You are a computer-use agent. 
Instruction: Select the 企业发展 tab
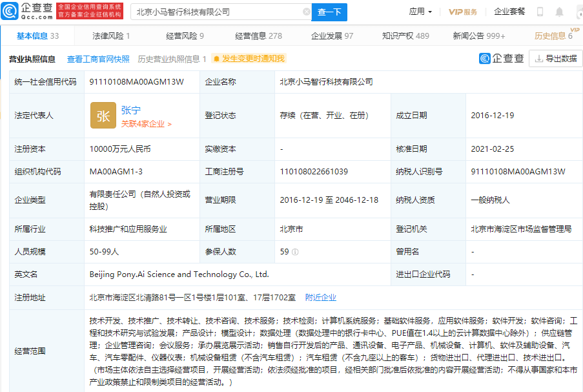[x=332, y=36]
